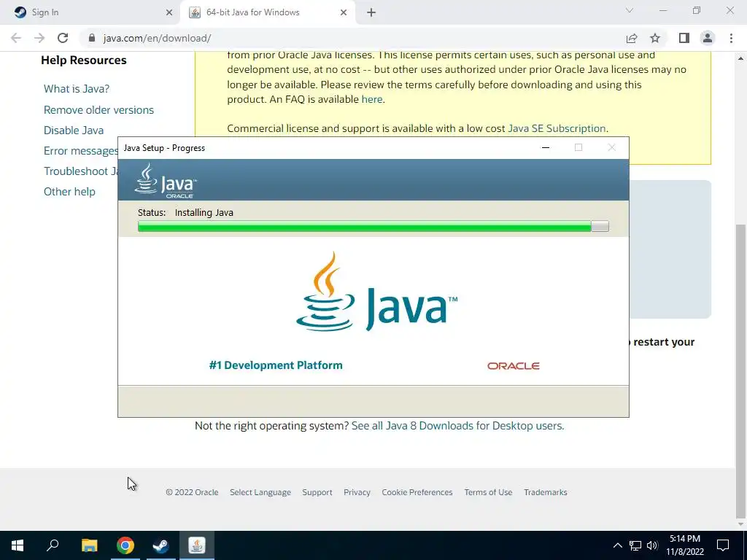Open the Windows Start menu
747x560 pixels.
[x=18, y=545]
